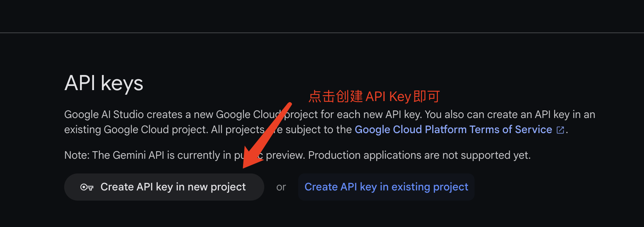644x227 pixels.
Task: Open Google Cloud Platform Terms of Service link
Action: (453, 130)
